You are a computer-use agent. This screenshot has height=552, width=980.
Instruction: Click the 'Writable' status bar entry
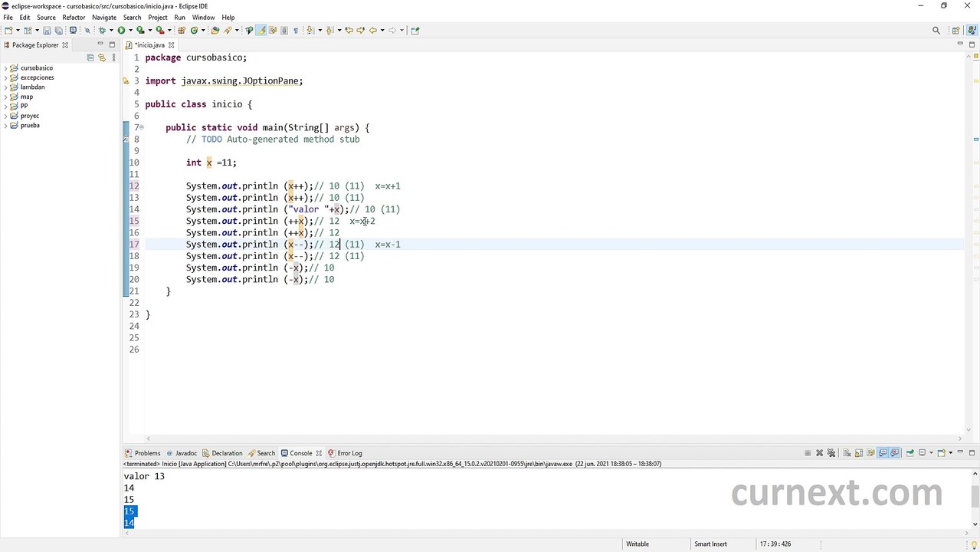coord(637,544)
